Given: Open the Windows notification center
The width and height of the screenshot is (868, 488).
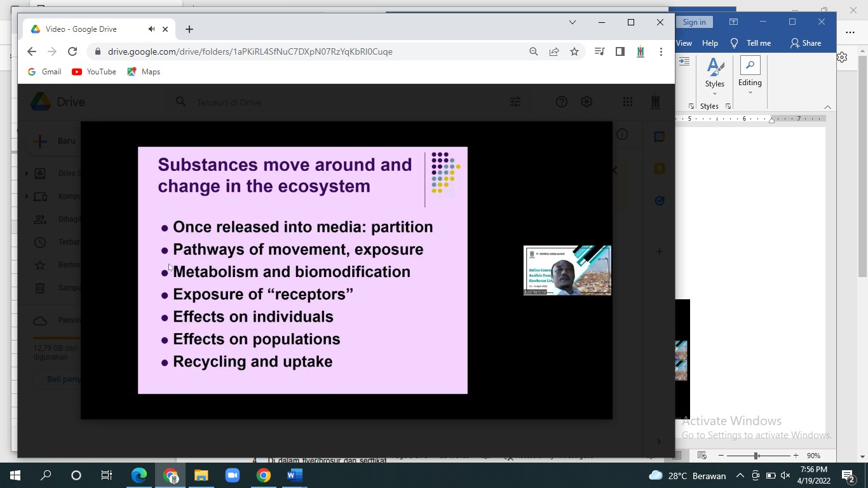Looking at the screenshot, I should [x=848, y=475].
